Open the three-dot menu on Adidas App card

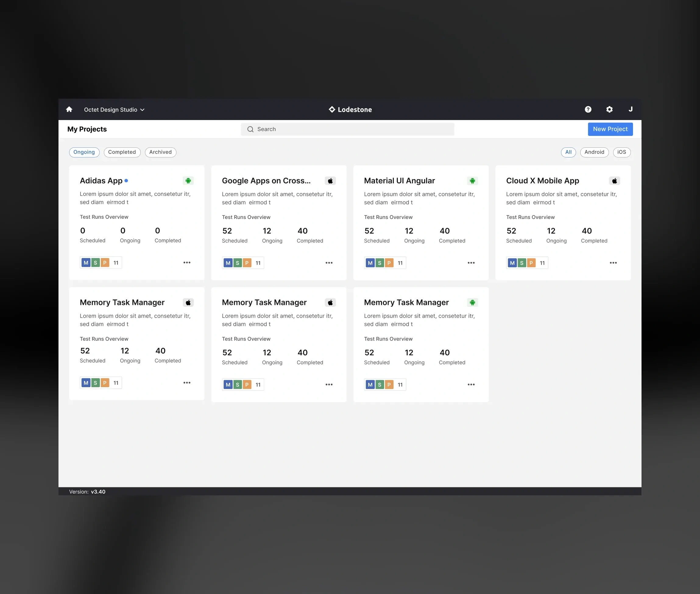pos(187,262)
